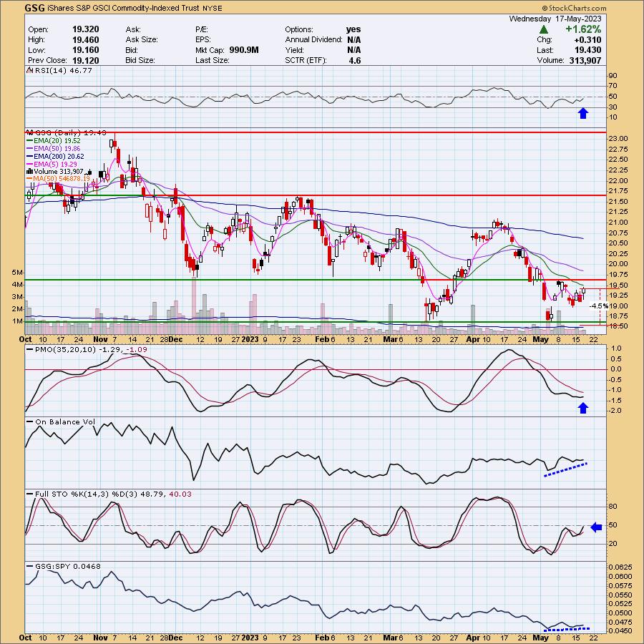This screenshot has width=644, height=644.
Task: Click the PMO -2.0 axis label
Action: point(616,410)
